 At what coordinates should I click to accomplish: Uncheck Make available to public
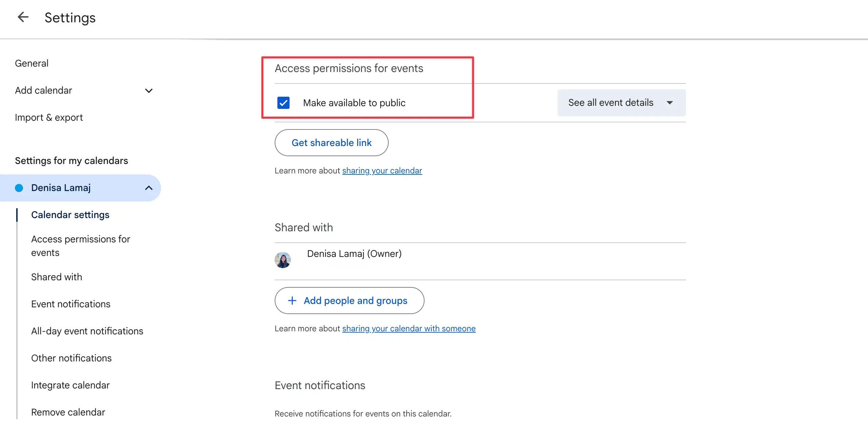pos(283,103)
